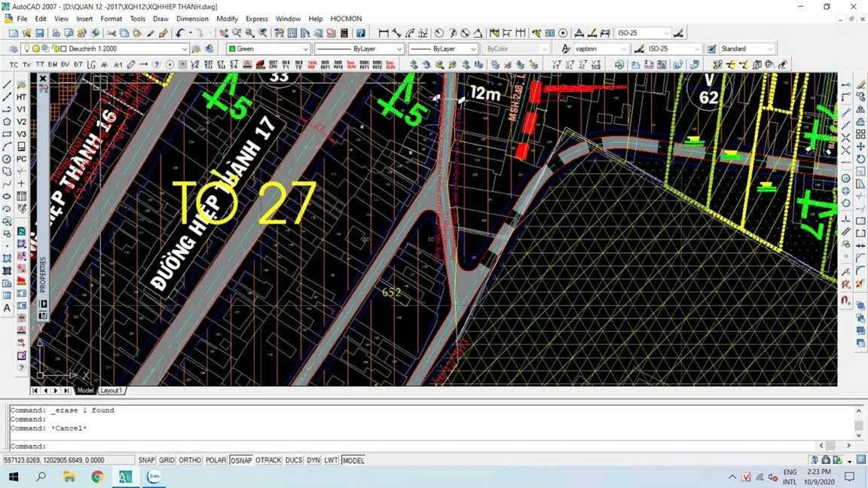This screenshot has width=868, height=488.
Task: Select the Line draw tool
Action: 7,84
